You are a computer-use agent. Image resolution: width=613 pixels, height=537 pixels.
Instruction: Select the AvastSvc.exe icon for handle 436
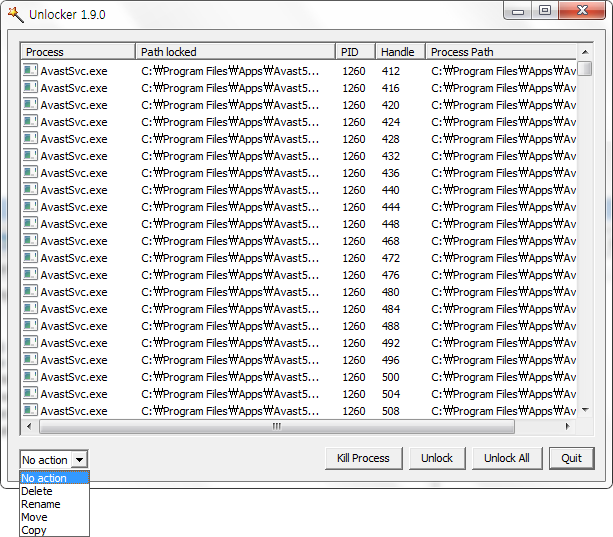coord(30,173)
